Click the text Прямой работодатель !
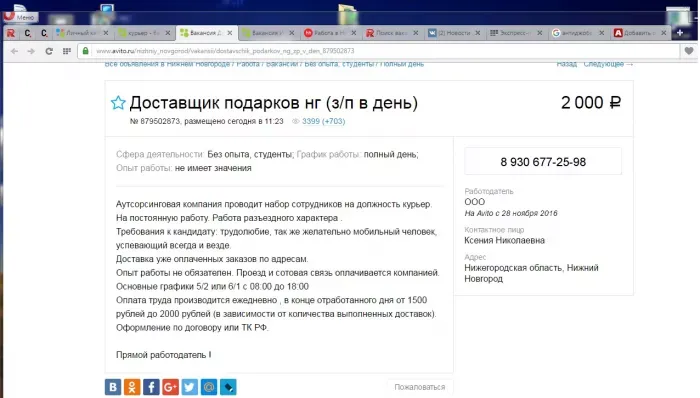This screenshot has height=398, width=700. tap(163, 355)
